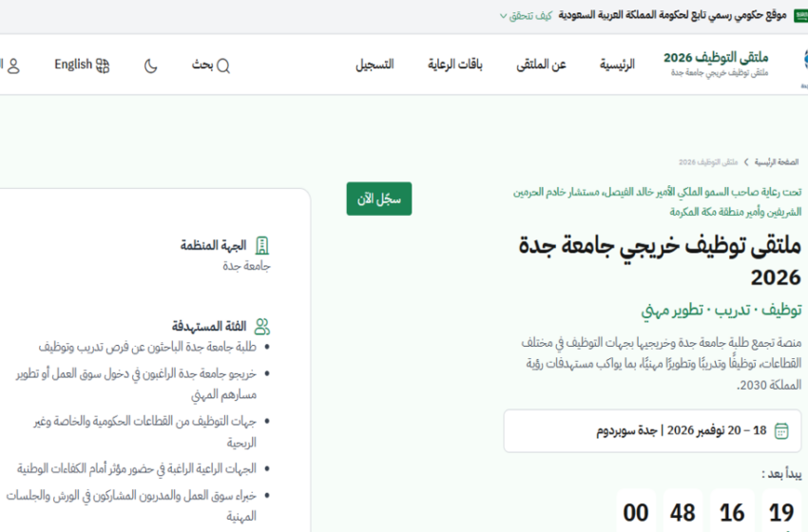Click the سجّل الآن button

378,199
